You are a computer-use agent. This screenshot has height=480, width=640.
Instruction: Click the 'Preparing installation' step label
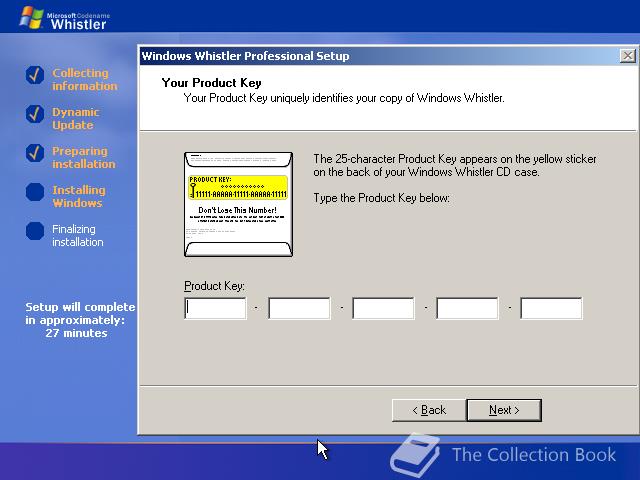pos(84,158)
